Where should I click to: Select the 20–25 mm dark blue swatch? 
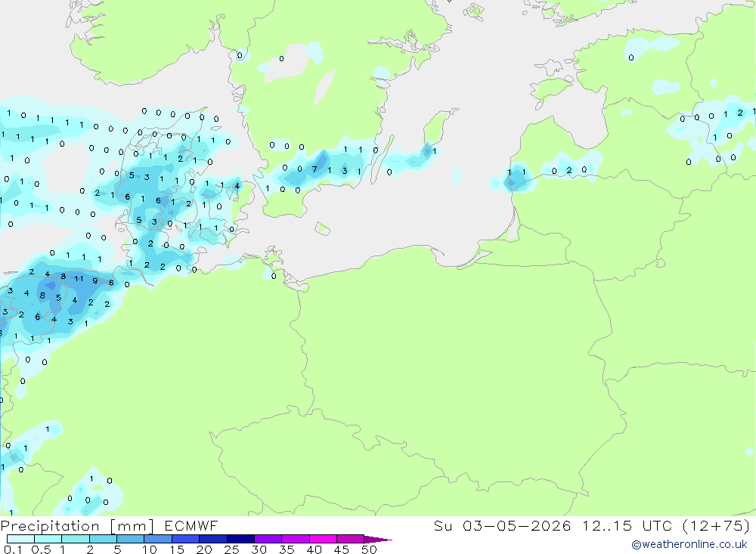213,539
